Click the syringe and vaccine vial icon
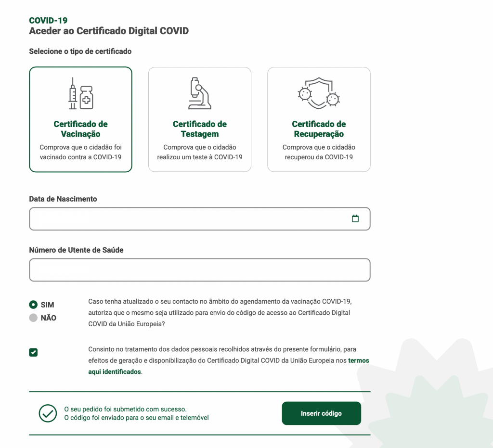This screenshot has width=493, height=448. click(80, 93)
